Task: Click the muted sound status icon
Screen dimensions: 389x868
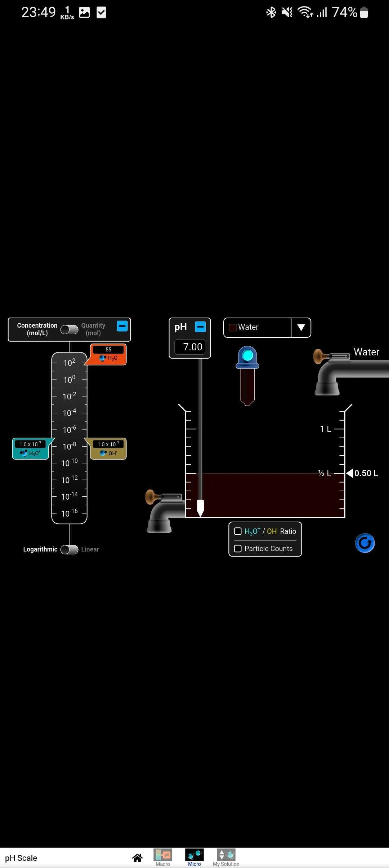Action: [287, 13]
